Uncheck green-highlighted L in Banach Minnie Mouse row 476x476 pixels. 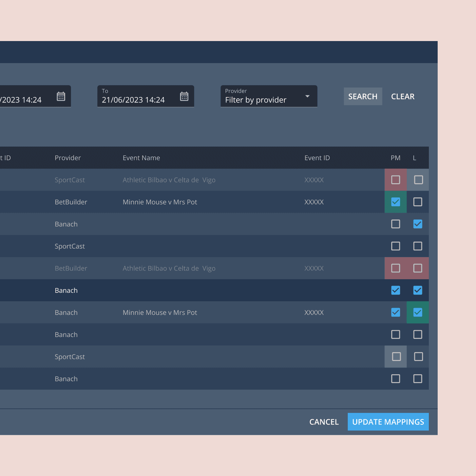click(418, 312)
